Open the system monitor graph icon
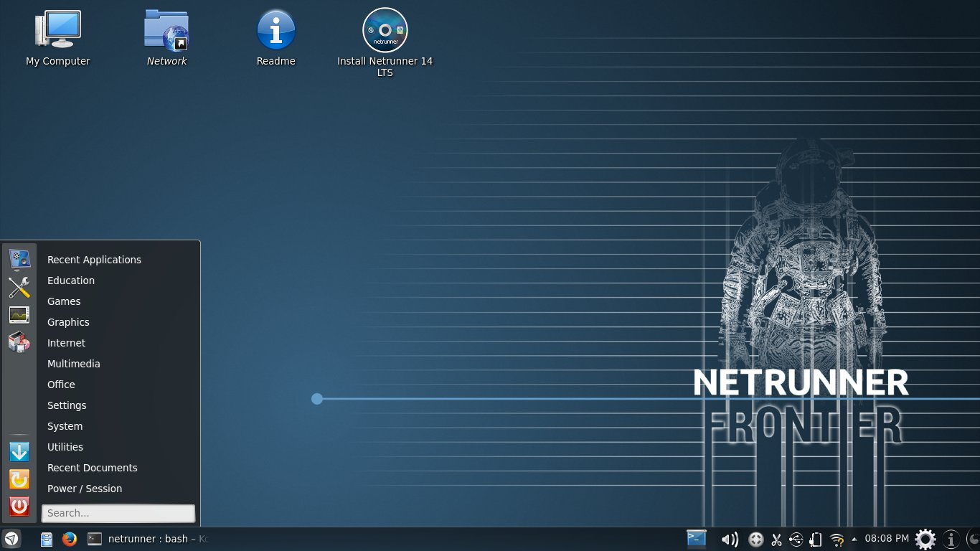Screen dimensions: 980x551 pos(19,315)
